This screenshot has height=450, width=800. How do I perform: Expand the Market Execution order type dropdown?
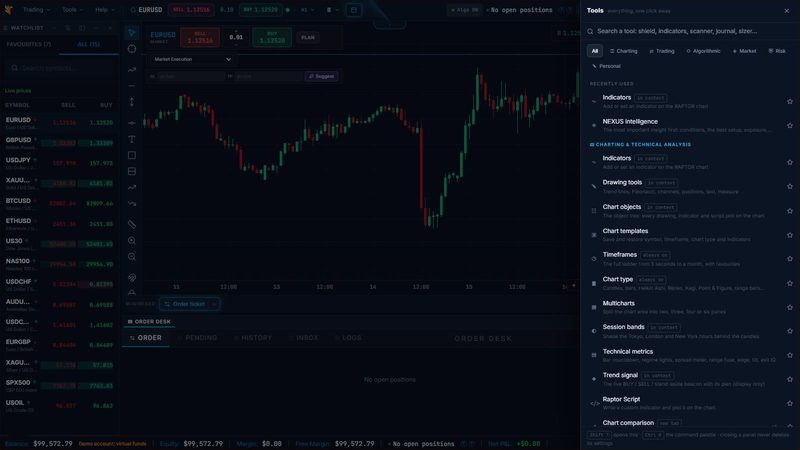(x=192, y=59)
